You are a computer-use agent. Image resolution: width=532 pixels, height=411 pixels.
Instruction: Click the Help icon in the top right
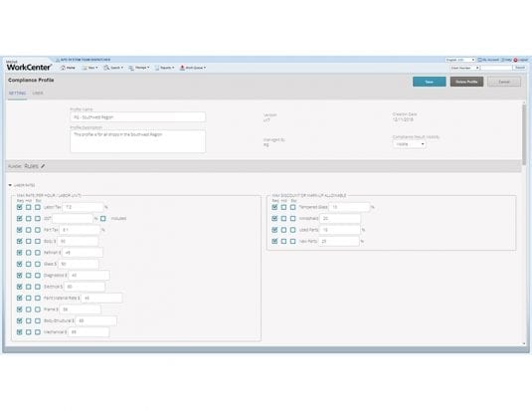pos(503,60)
